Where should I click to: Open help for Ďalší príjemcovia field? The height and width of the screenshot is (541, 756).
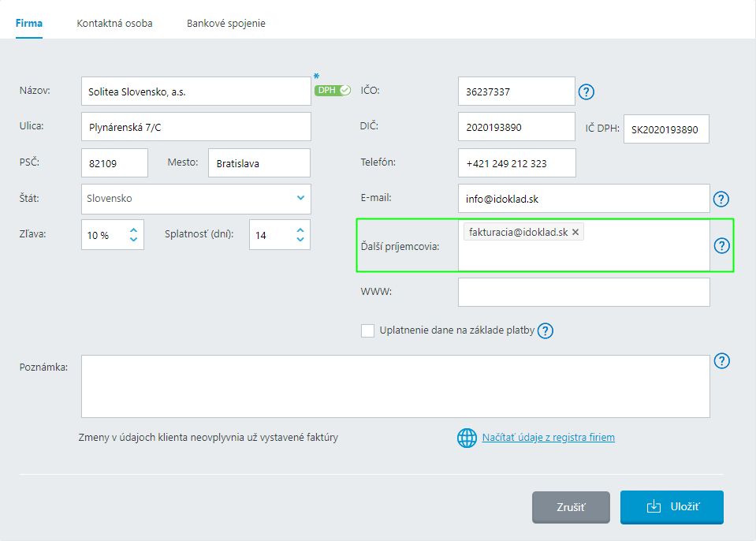point(721,245)
